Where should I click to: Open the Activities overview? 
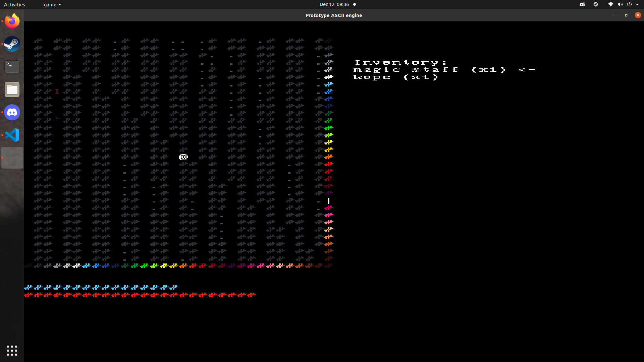[x=14, y=4]
